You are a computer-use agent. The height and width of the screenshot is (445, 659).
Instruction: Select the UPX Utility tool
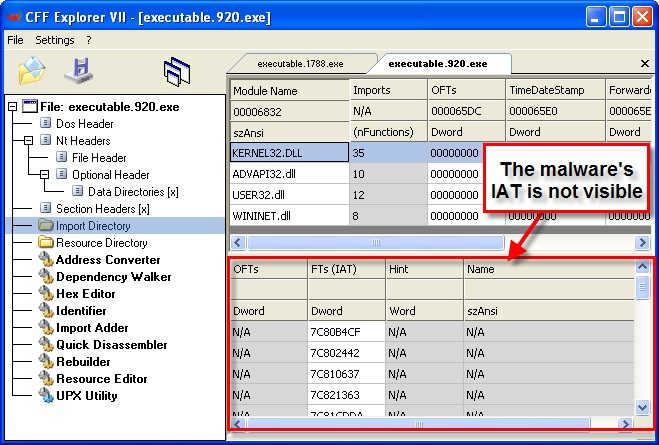87,395
